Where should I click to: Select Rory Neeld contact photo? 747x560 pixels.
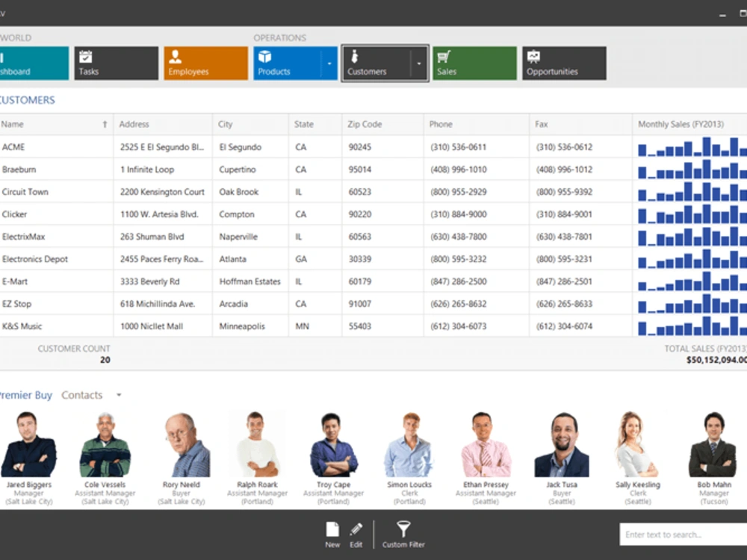tap(186, 445)
